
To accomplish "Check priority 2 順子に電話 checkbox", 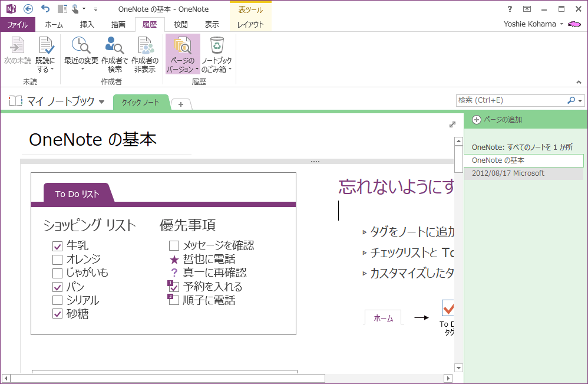I will click(x=174, y=300).
